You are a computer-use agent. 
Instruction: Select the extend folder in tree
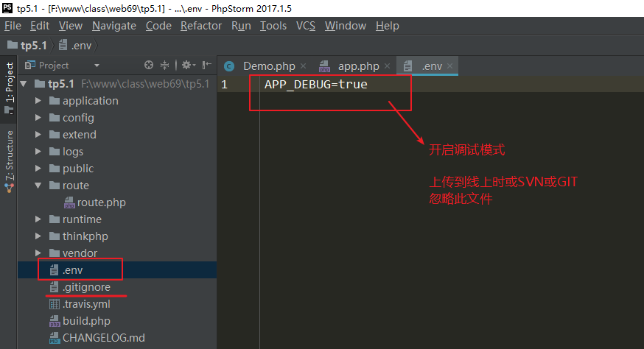73,135
